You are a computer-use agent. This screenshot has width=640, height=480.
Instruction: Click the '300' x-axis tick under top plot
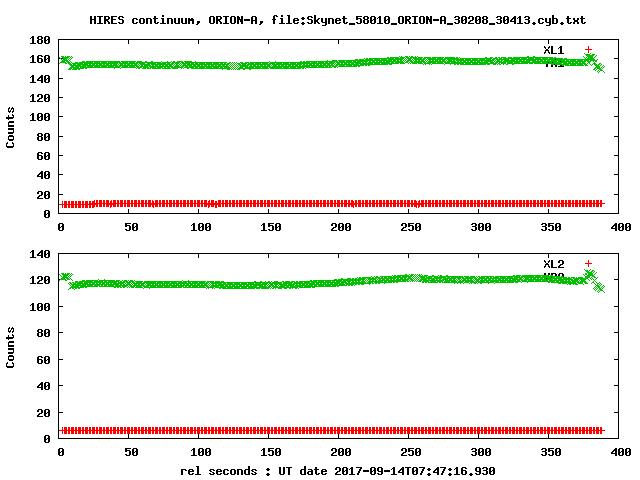coord(481,227)
